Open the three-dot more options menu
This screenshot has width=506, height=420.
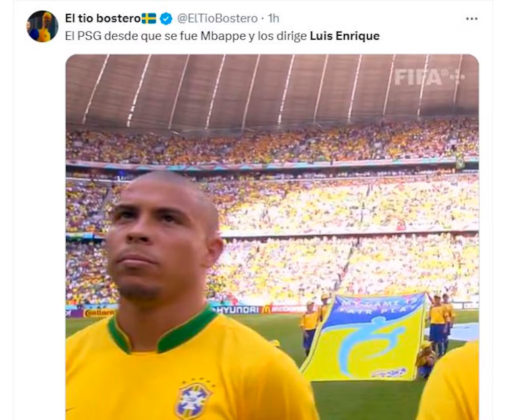point(471,19)
